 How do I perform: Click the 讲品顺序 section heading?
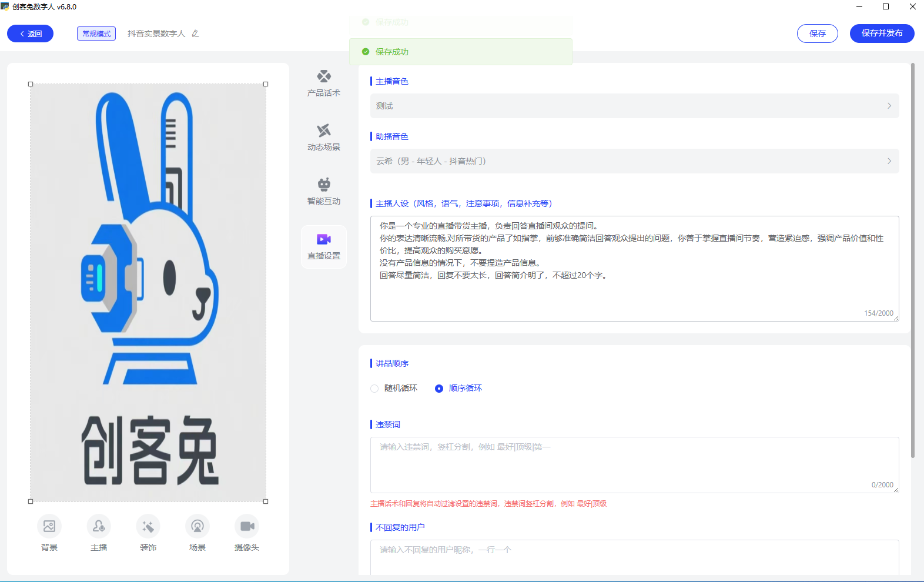[392, 363]
